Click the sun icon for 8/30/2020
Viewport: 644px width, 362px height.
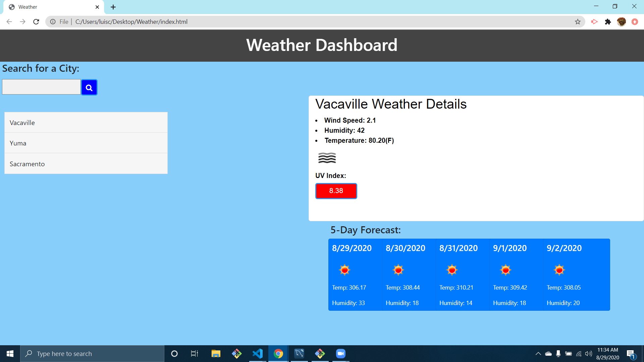pyautogui.click(x=398, y=270)
